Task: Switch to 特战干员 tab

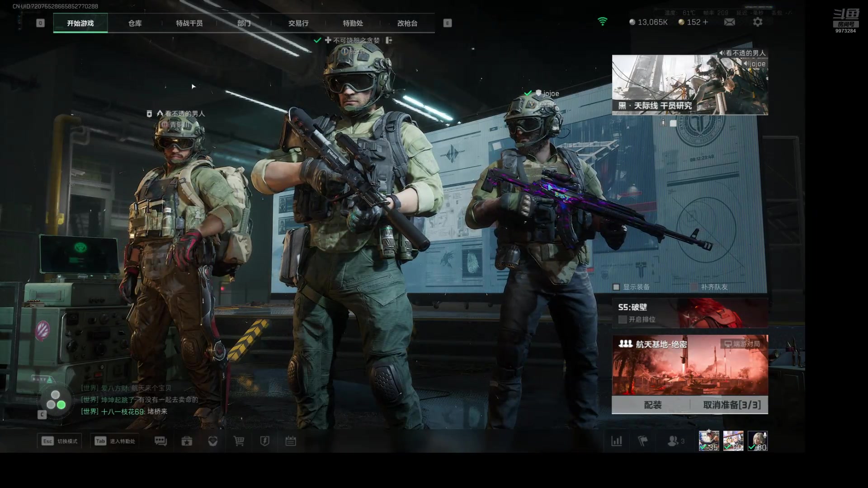Action: pyautogui.click(x=189, y=23)
